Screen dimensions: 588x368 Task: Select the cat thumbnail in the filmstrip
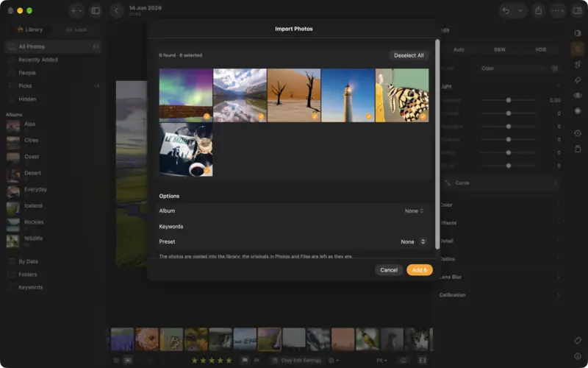[x=417, y=339]
